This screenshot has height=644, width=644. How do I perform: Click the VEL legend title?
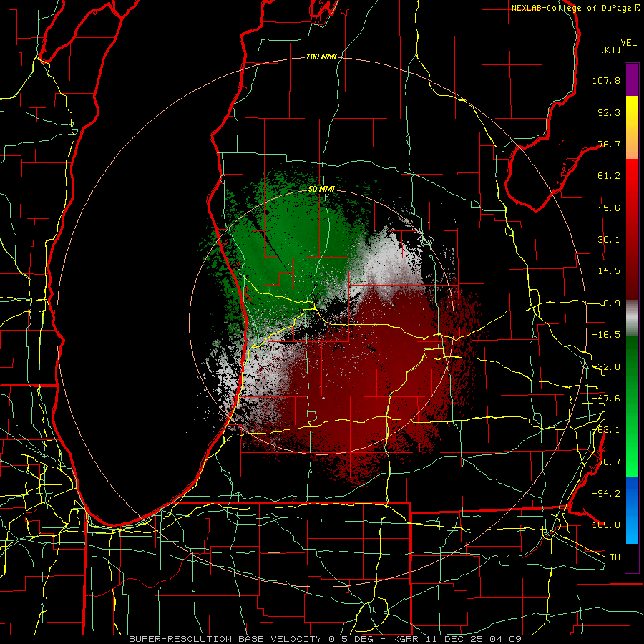628,43
